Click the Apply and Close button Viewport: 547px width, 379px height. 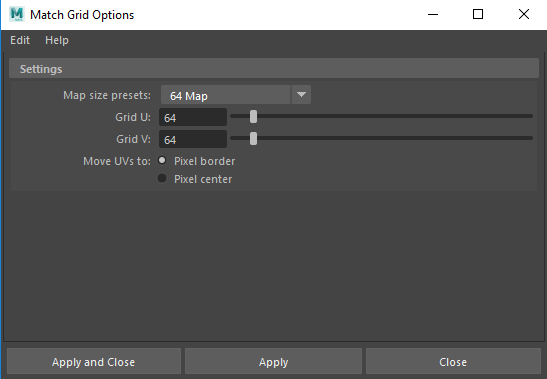(x=93, y=362)
